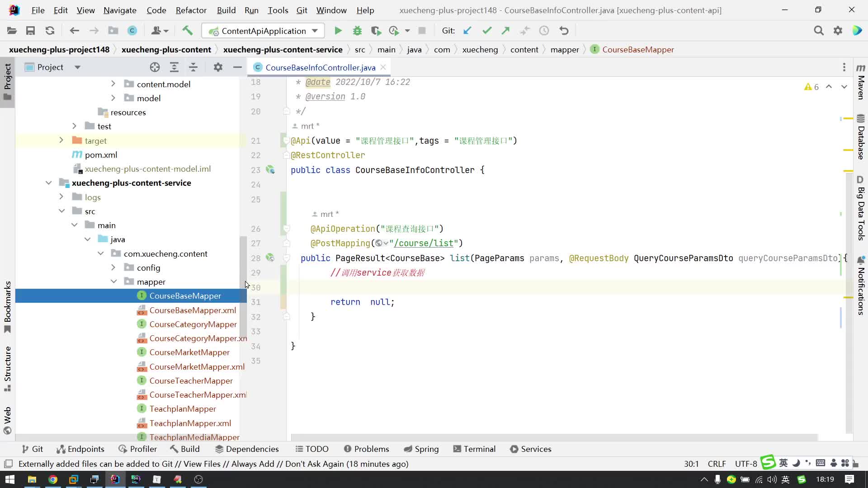Expand the config package node

point(113,267)
